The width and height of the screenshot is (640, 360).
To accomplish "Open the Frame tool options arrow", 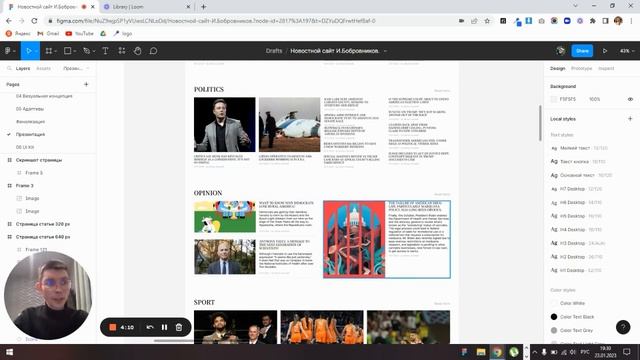I will point(56,51).
